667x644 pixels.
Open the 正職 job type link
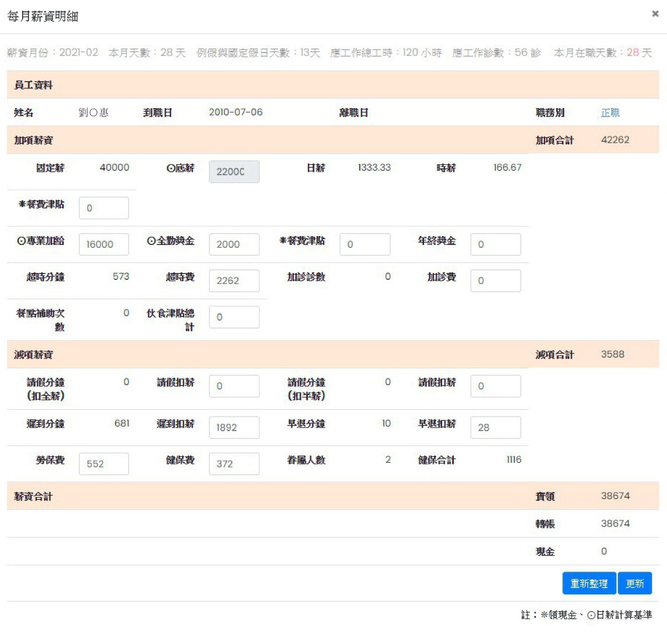(610, 113)
